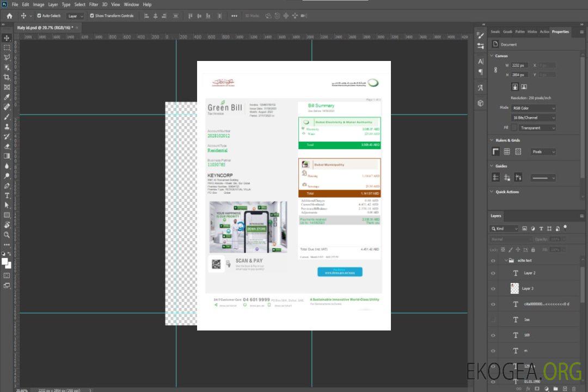This screenshot has height=392, width=588.
Task: Click the landscape canvas orientation icon
Action: (x=524, y=87)
